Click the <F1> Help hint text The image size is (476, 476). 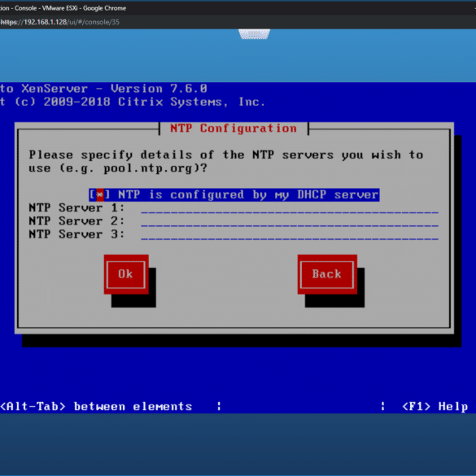[x=435, y=406]
